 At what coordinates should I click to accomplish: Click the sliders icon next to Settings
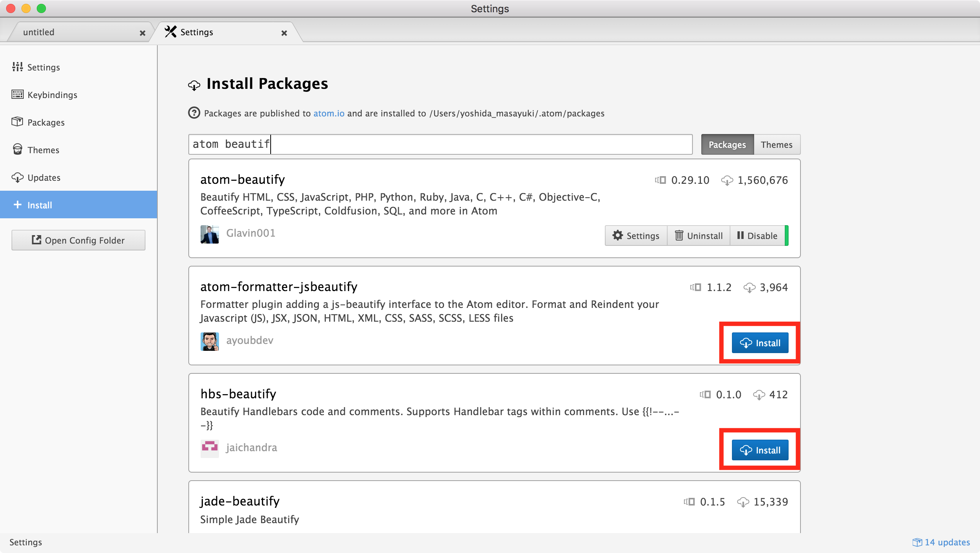coord(17,67)
